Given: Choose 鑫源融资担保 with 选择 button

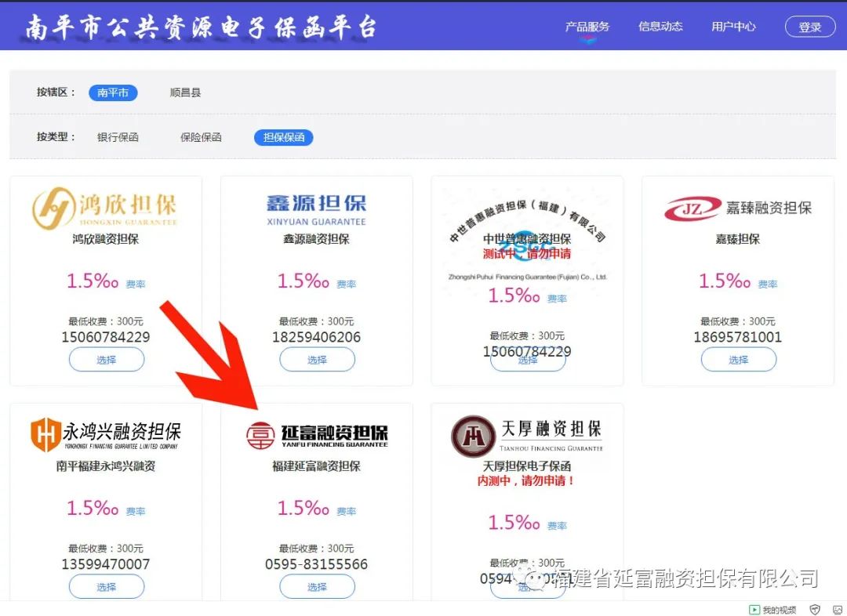Looking at the screenshot, I should [x=317, y=360].
